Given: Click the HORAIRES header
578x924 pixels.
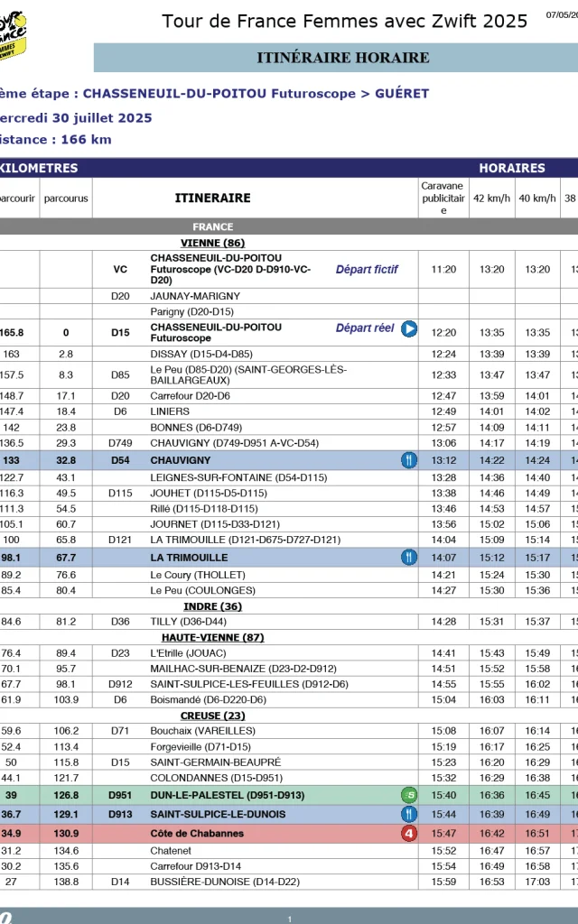Looking at the screenshot, I should coord(512,168).
